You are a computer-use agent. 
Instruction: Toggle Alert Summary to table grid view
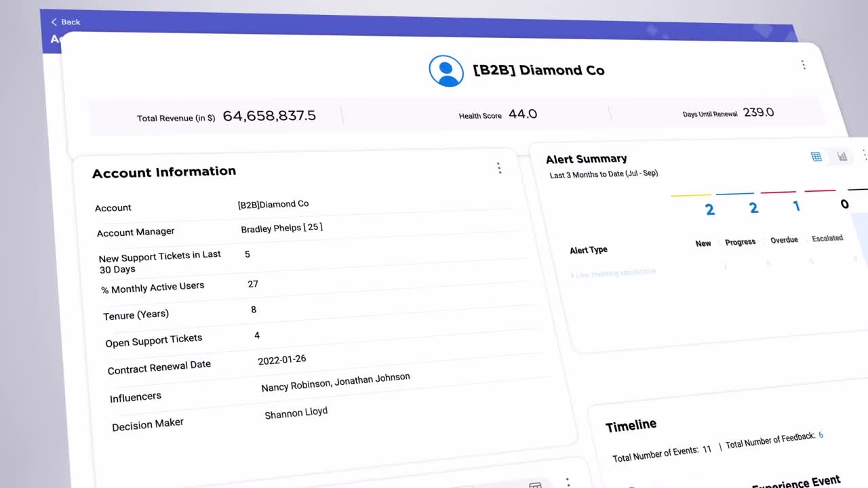816,157
